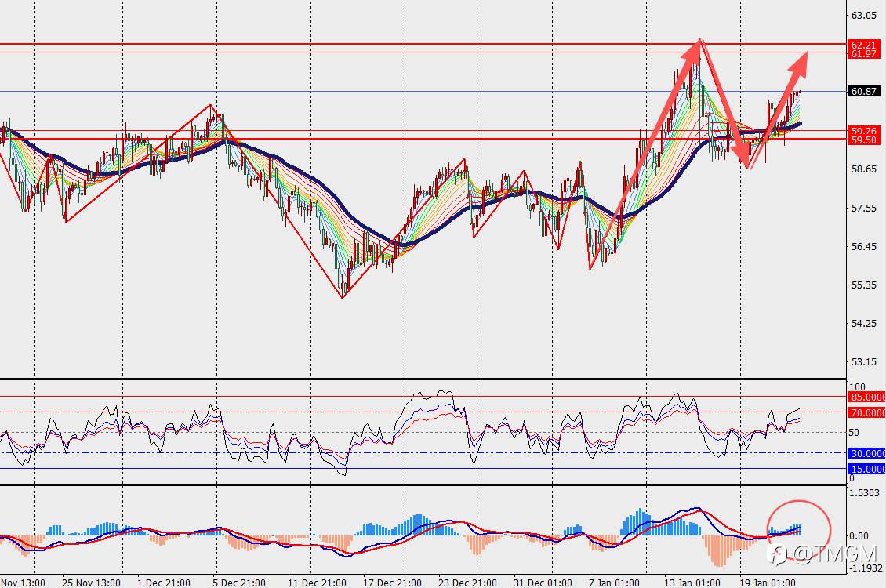
Task: Click the 11 Dec 21:00 time label
Action: (x=317, y=583)
